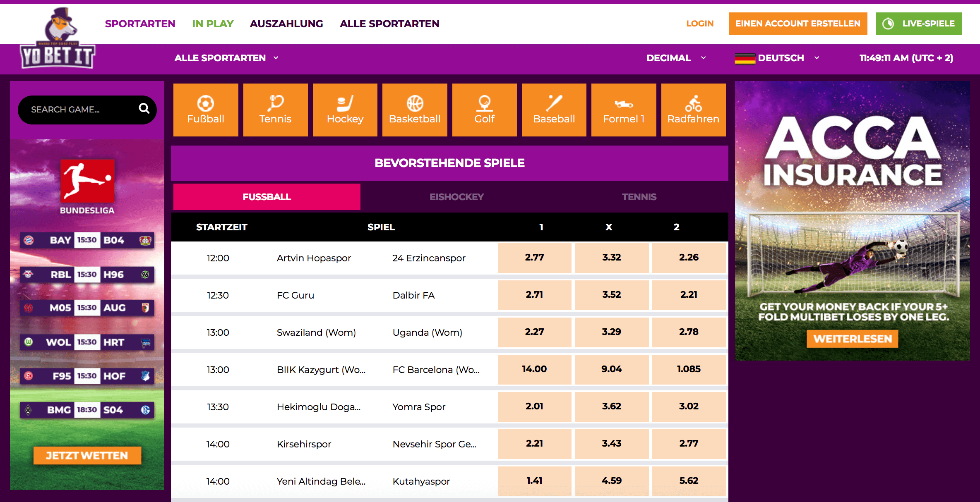
Task: Click the Dalbir FA team name
Action: pyautogui.click(x=413, y=295)
